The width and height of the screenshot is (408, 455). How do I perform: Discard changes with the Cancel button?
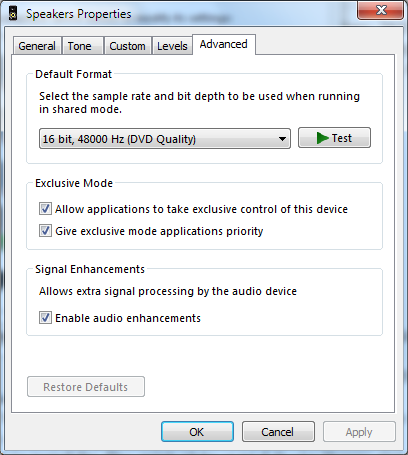278,432
